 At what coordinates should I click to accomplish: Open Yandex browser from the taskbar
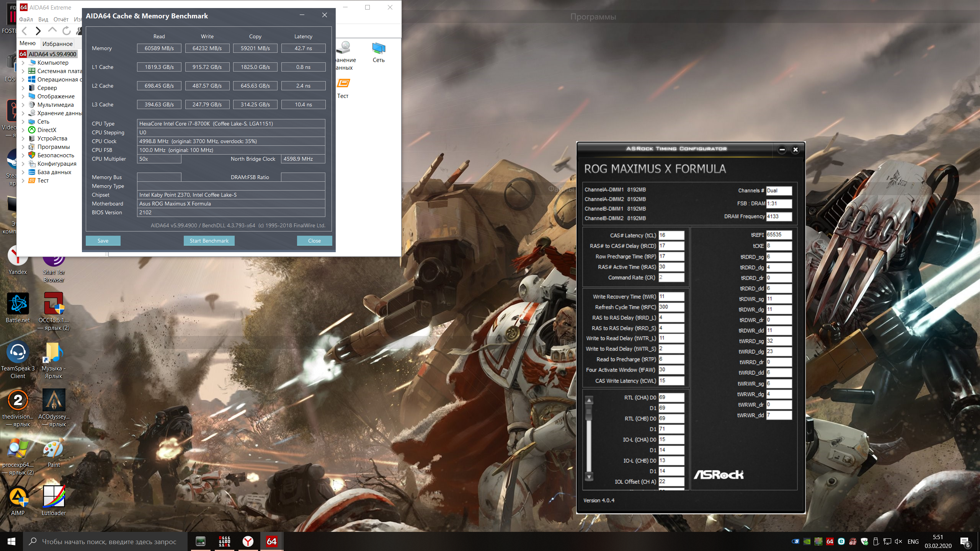coord(248,541)
